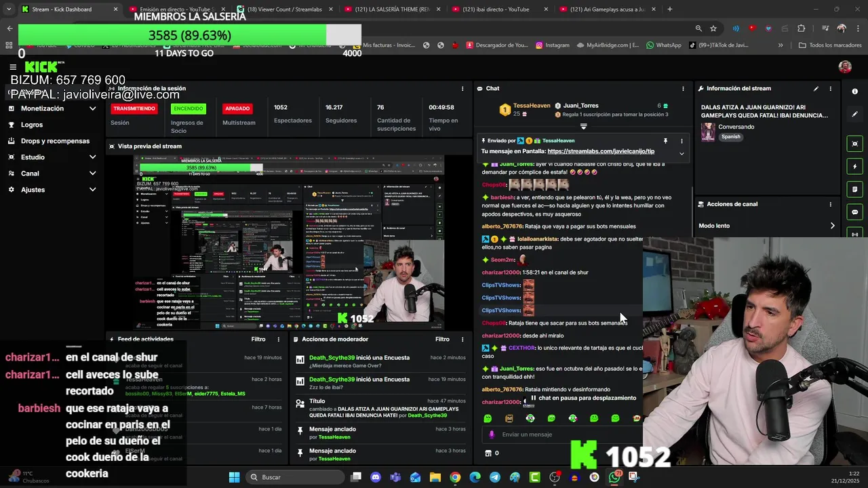Toggle lightning bolt panel in right sidebar
868x488 pixels.
854,167
